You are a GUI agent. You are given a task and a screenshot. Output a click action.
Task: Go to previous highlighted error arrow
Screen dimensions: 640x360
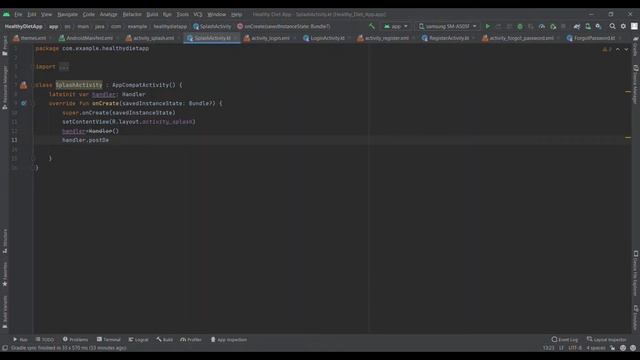pos(618,49)
